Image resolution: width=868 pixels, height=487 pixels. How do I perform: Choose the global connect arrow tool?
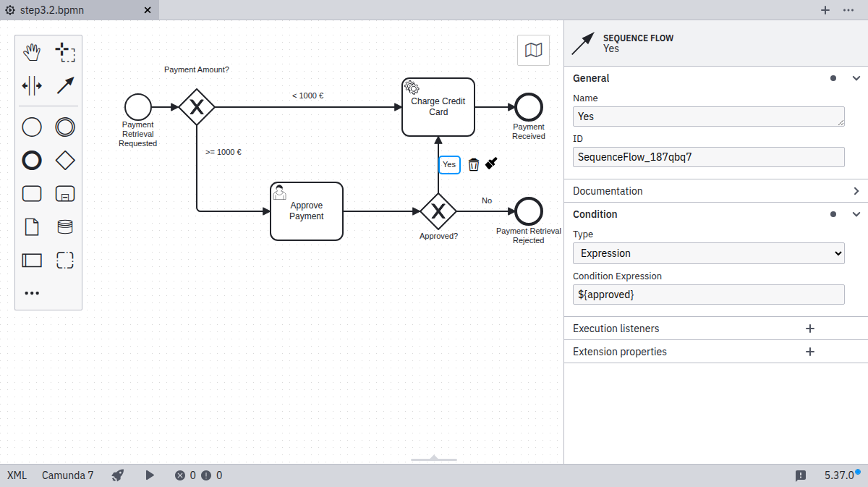(x=65, y=85)
